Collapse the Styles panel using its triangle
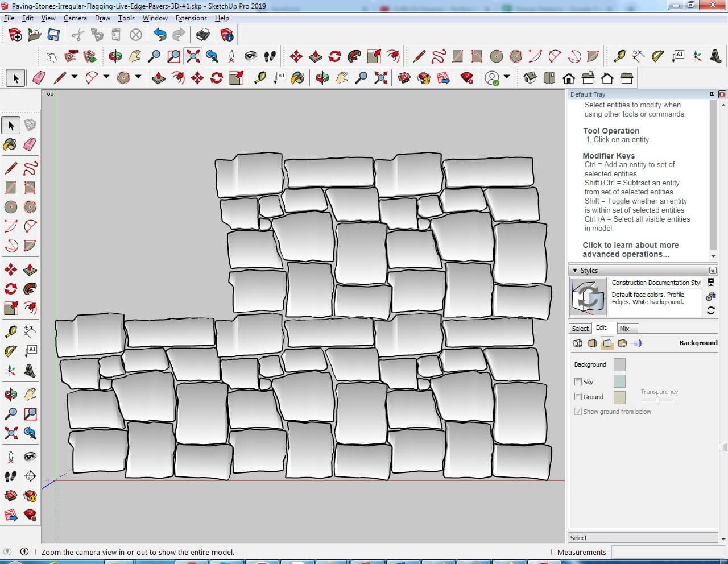Image resolution: width=728 pixels, height=564 pixels. (x=575, y=271)
